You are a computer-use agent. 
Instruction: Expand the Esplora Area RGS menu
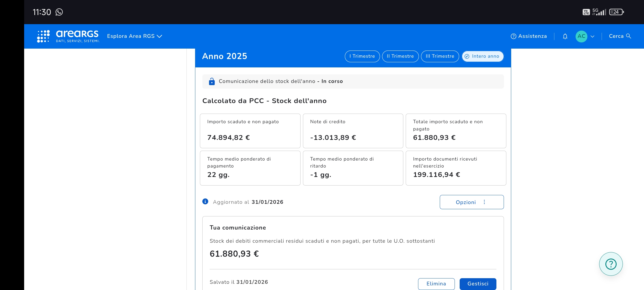pos(134,36)
